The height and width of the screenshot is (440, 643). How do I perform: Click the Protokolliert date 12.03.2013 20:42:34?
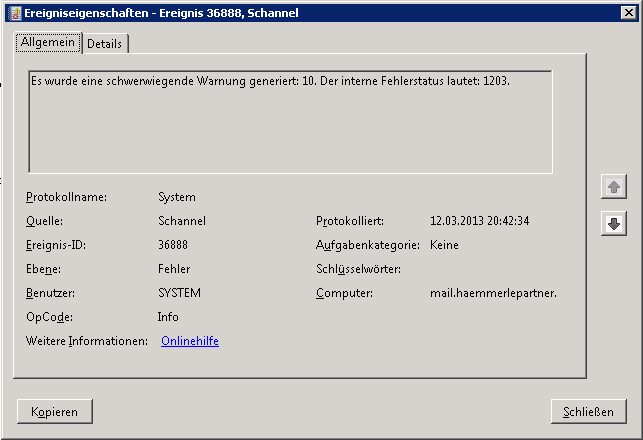point(479,221)
